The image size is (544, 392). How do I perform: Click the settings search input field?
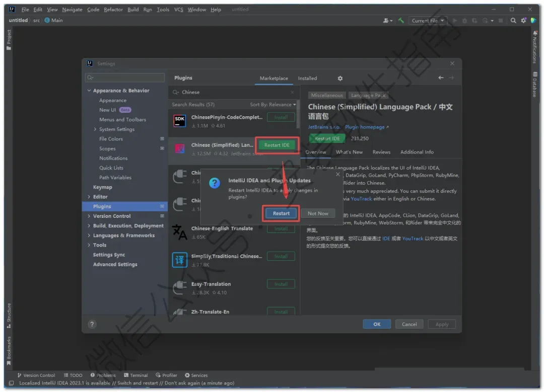click(x=125, y=77)
